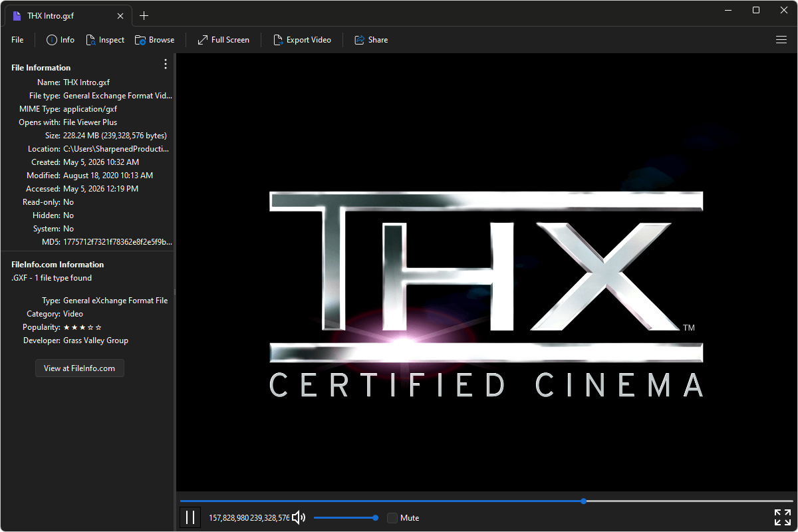Pause the video playback
This screenshot has height=532, width=798.
coord(190,517)
